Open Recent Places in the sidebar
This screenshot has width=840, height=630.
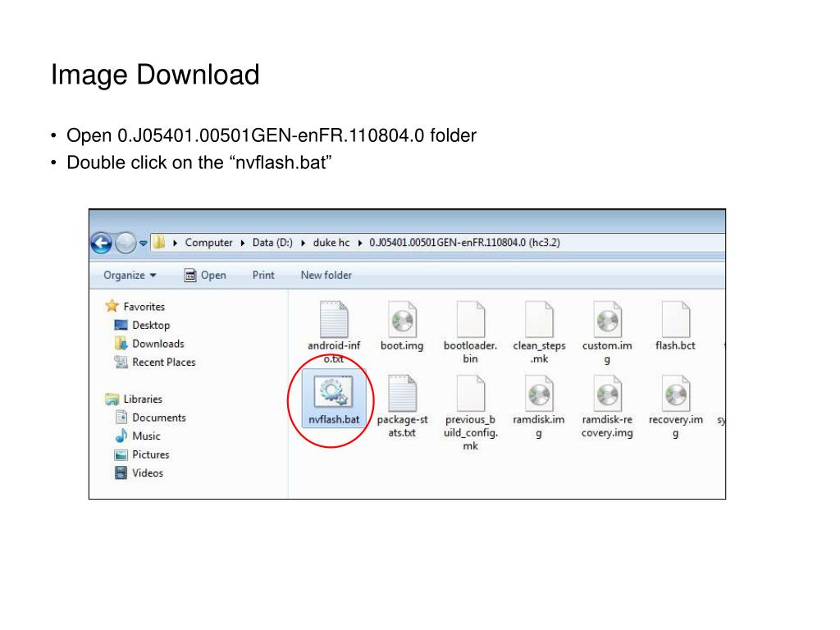click(164, 362)
